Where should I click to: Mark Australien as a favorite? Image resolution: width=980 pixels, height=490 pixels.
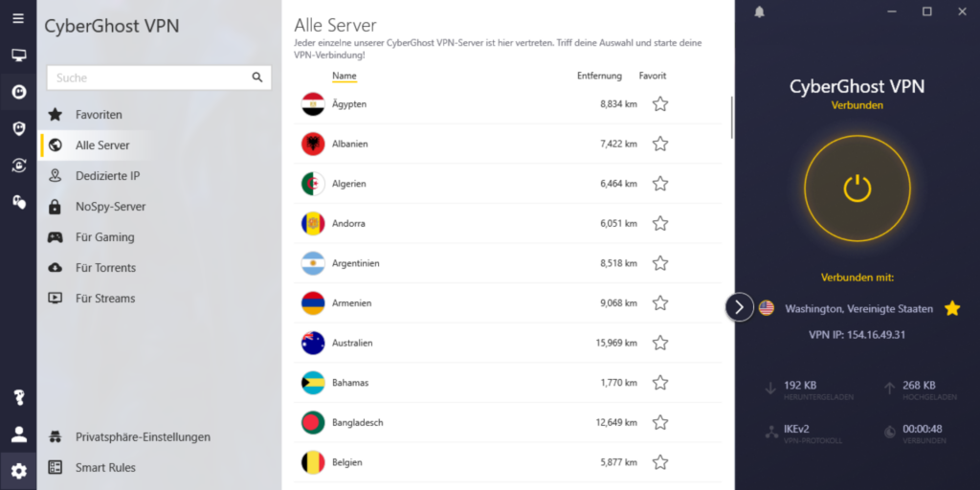(660, 343)
